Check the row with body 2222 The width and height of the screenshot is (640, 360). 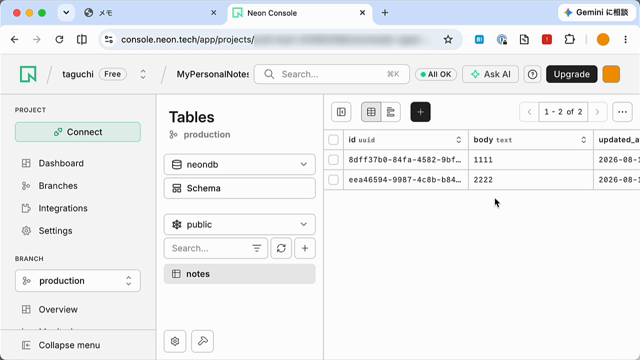(333, 180)
